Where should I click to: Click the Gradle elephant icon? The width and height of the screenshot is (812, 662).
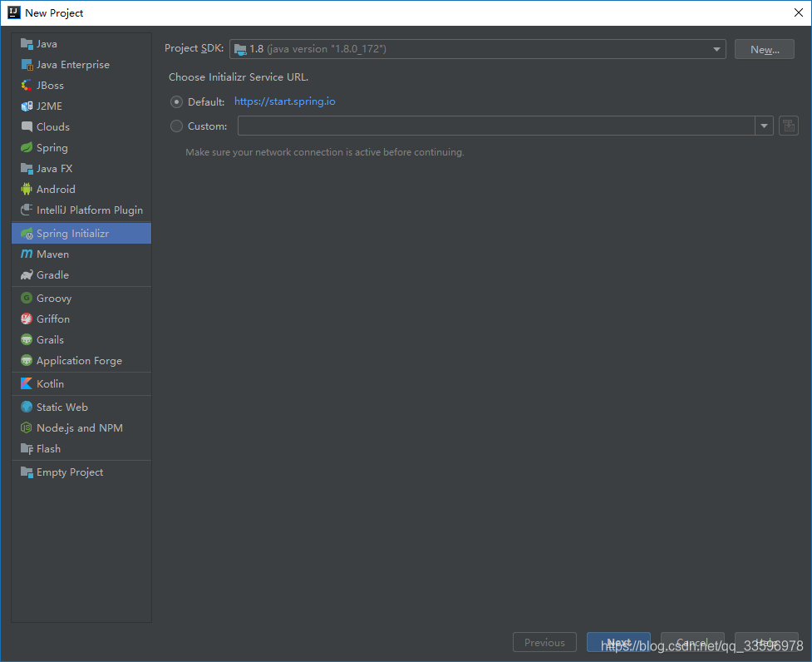click(x=27, y=275)
